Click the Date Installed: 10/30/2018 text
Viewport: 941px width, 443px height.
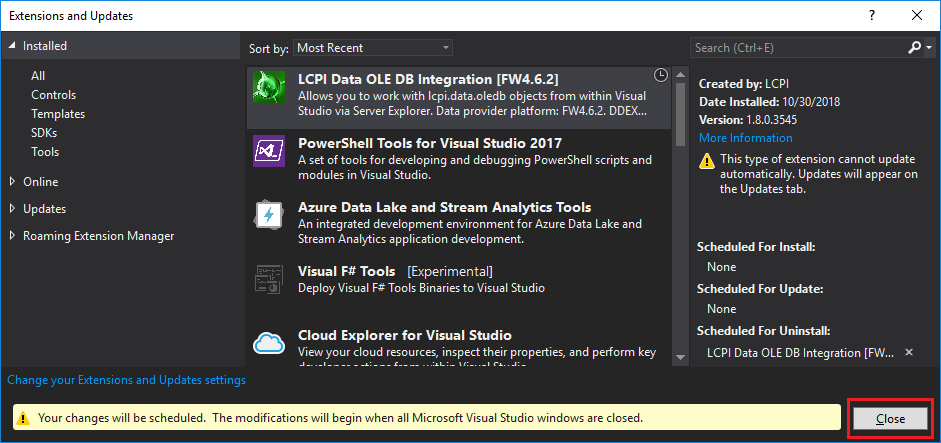point(769,101)
